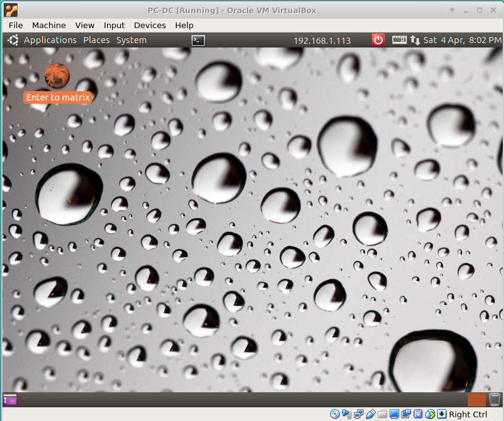
Task: Click the show desktop button in bottom panel
Action: pyautogui.click(x=10, y=400)
